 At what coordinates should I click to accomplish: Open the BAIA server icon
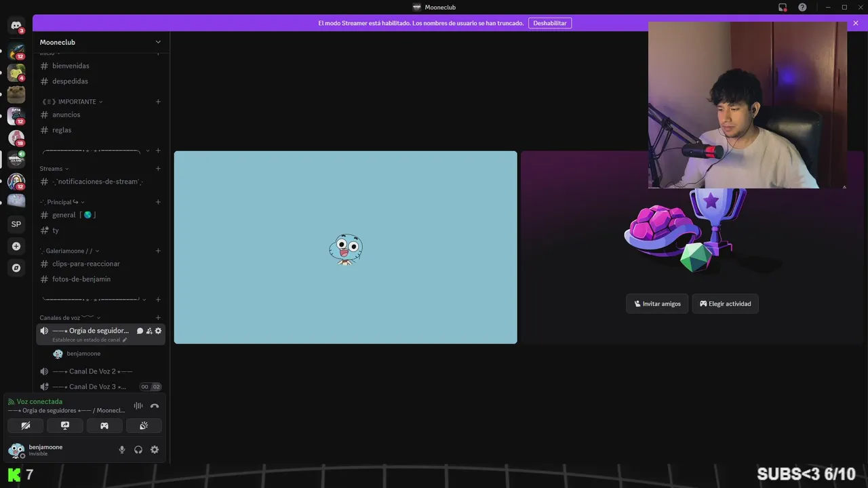[16, 116]
